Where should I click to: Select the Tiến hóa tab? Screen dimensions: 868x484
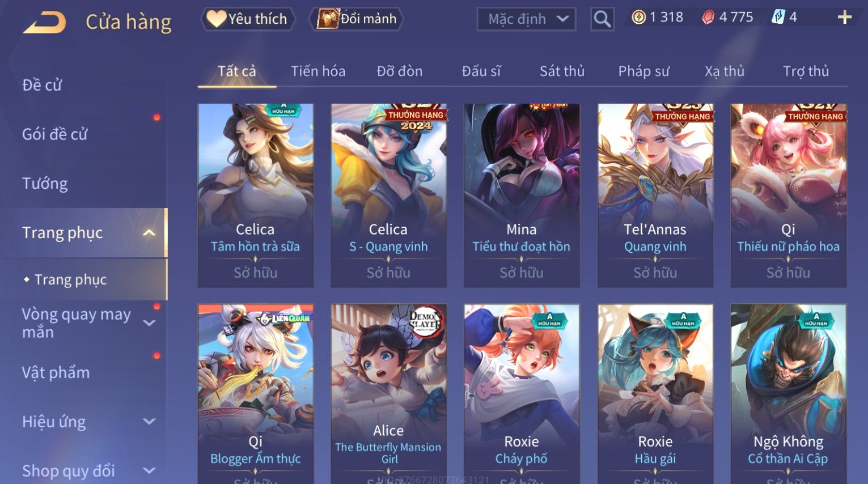[x=318, y=71]
